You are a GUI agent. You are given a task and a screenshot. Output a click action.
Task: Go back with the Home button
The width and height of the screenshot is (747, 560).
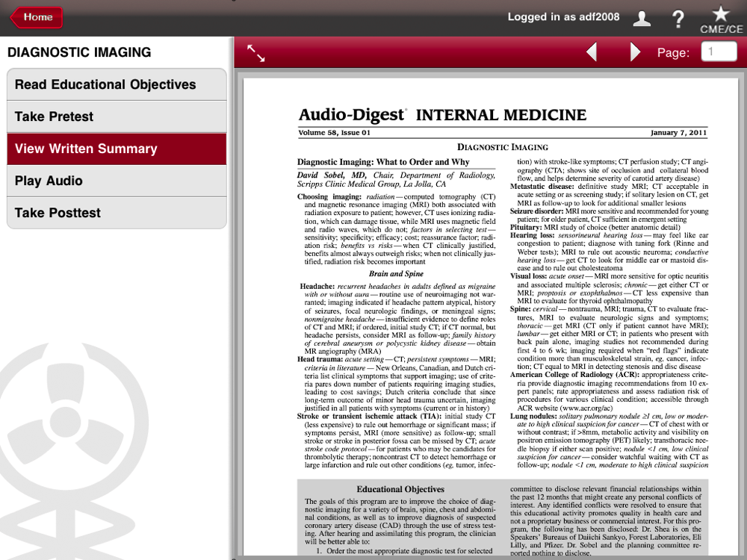coord(37,18)
